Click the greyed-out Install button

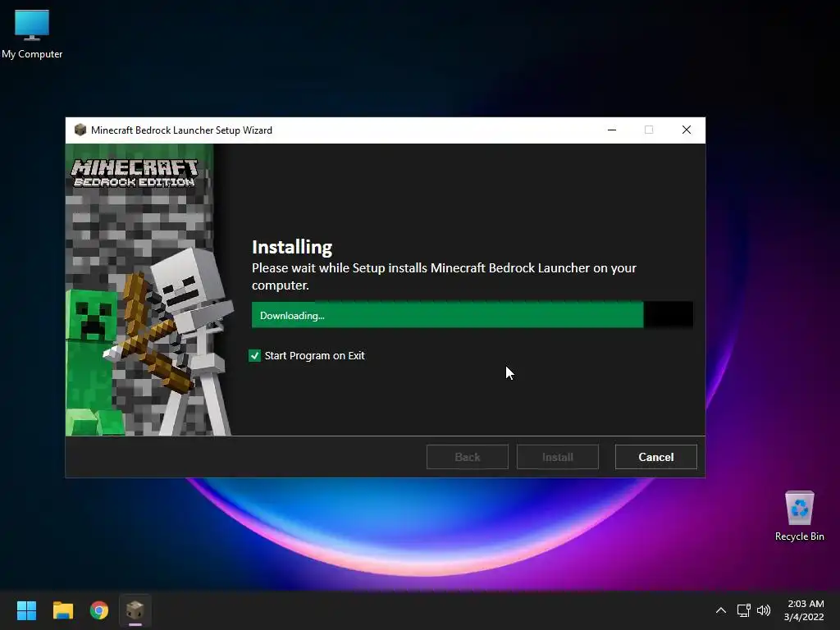[x=557, y=457]
